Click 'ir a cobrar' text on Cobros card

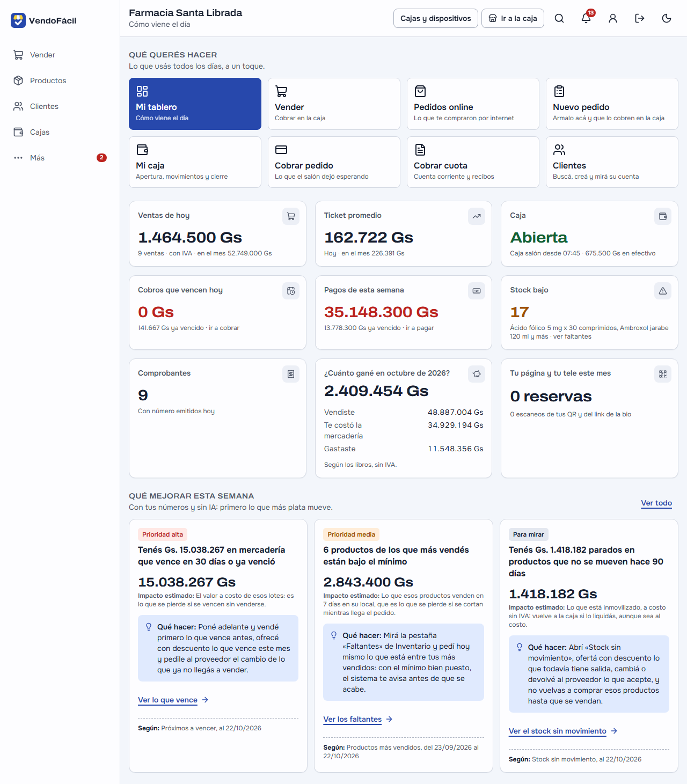(224, 328)
